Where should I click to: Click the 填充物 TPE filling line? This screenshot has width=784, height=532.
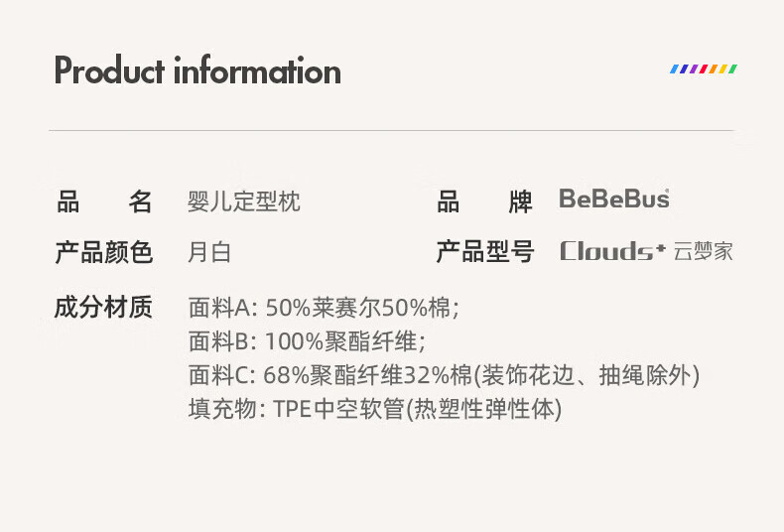pos(374,408)
